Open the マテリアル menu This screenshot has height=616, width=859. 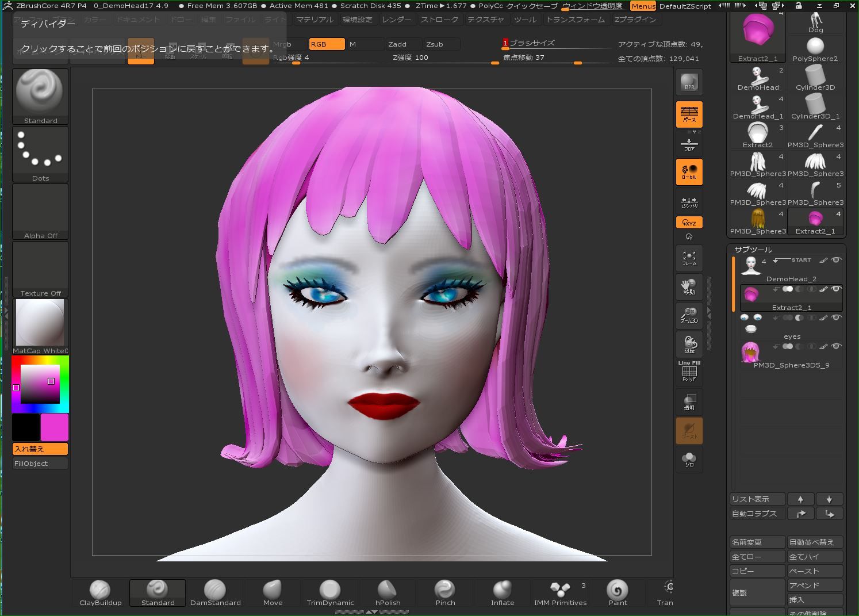pyautogui.click(x=315, y=20)
